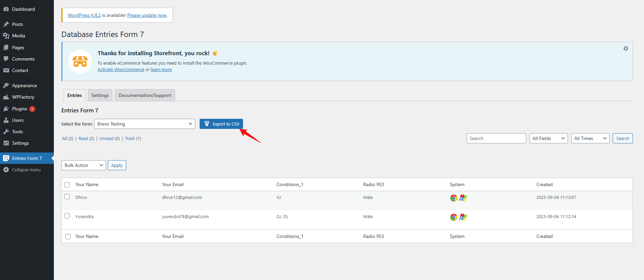
Task: Click the Storefront shop logo icon
Action: pos(80,62)
